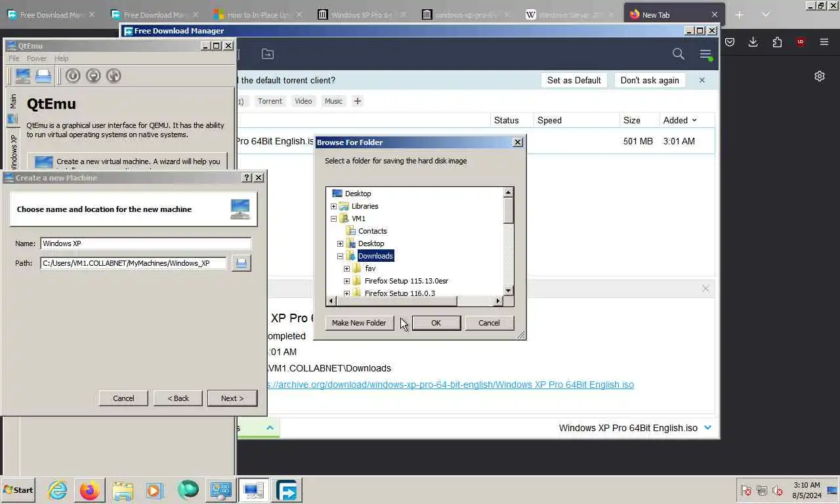Click the Set as Default button
The width and height of the screenshot is (840, 504).
pos(574,80)
